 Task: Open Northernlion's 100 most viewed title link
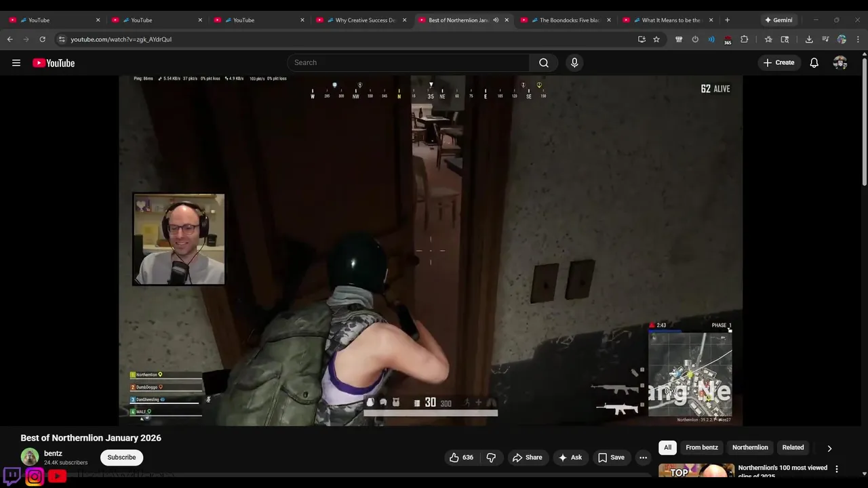783,471
